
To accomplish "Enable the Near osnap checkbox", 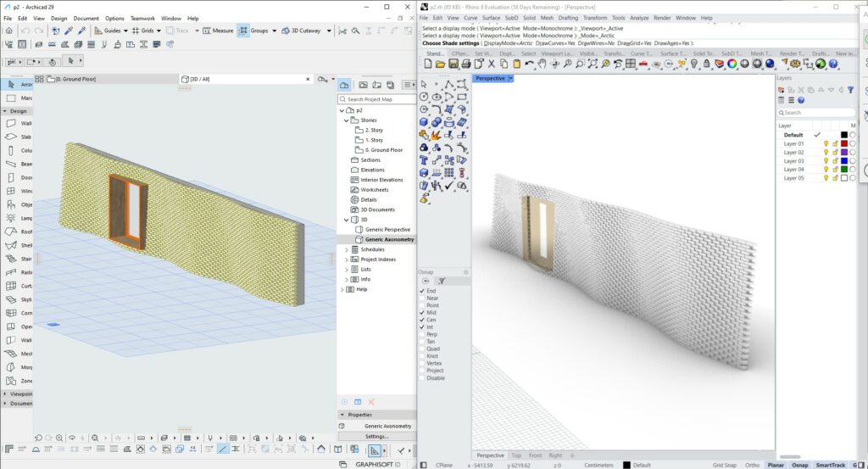I will coord(423,299).
